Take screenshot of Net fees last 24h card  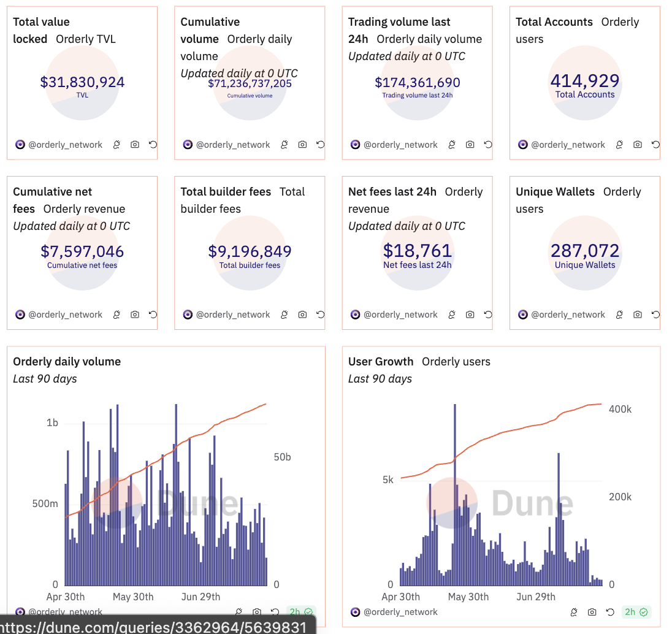coord(470,315)
